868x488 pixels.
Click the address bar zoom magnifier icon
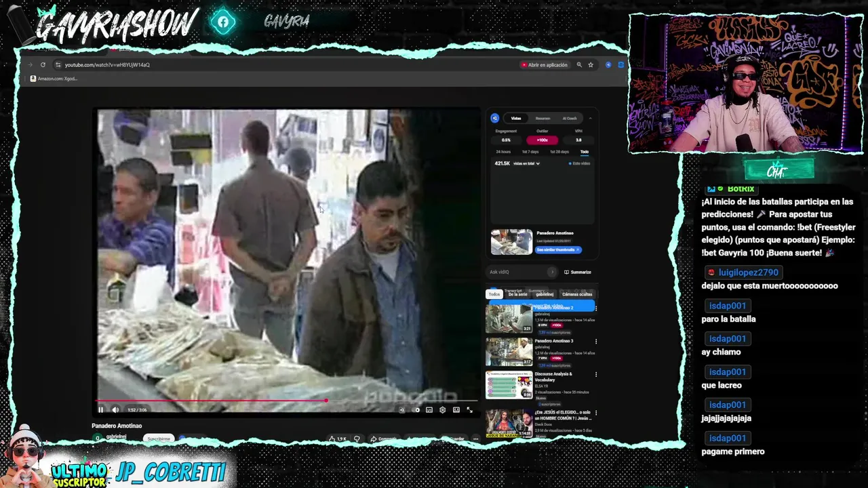[579, 64]
